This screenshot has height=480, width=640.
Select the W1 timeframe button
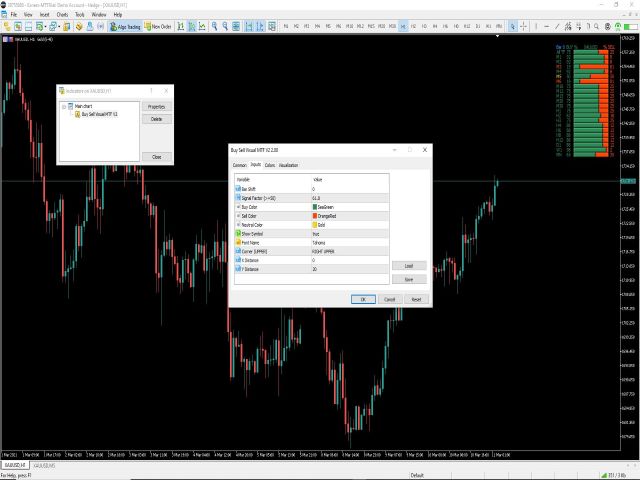(488, 27)
